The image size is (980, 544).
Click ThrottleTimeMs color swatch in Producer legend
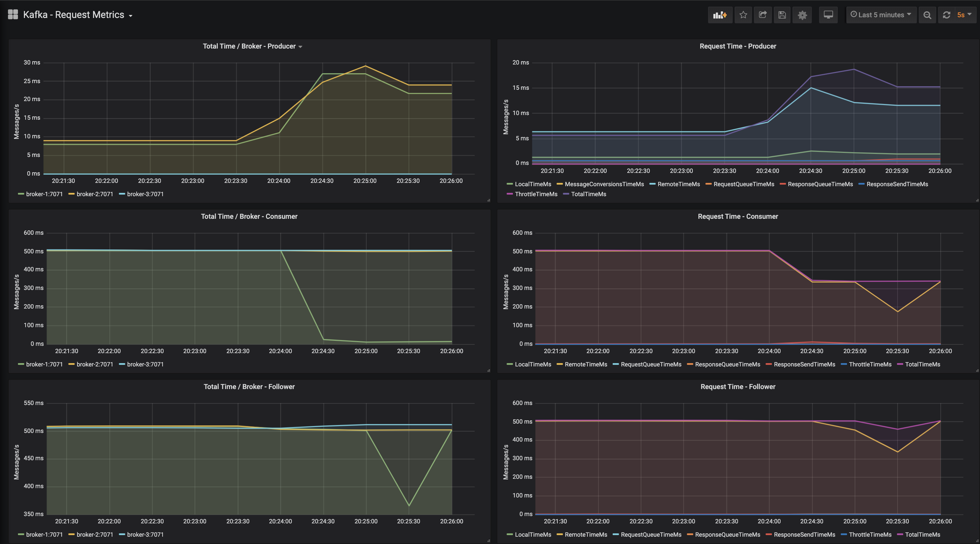coord(510,194)
